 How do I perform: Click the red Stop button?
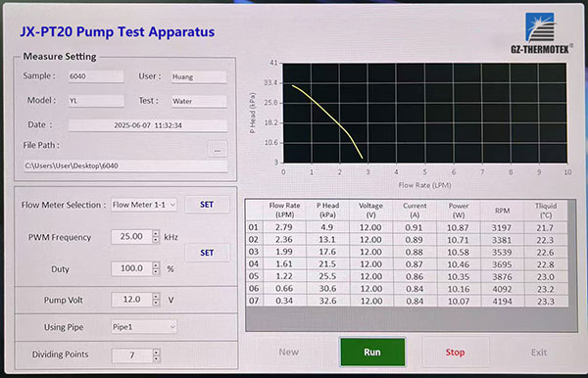point(456,353)
